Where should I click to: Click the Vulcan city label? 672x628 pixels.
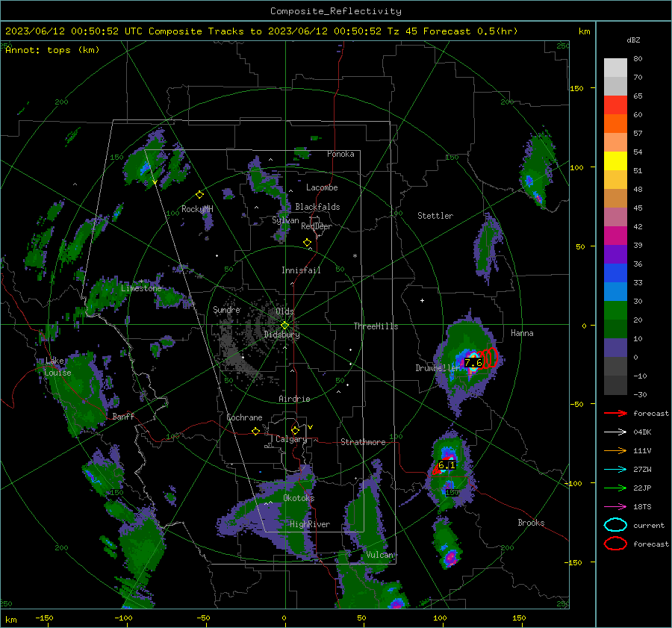coord(379,555)
